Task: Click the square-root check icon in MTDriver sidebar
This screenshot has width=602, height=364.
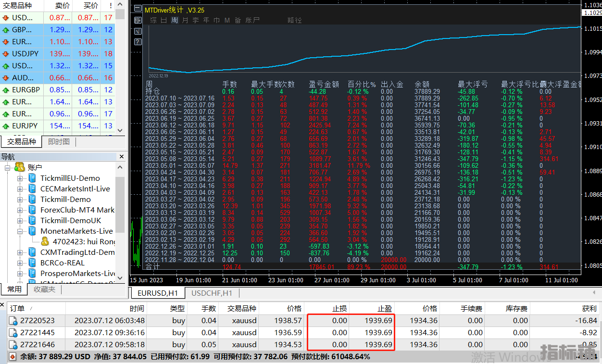Action: tap(138, 31)
